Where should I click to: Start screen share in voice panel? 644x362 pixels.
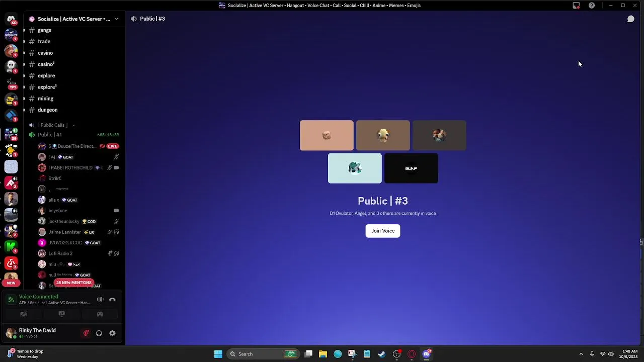click(61, 314)
